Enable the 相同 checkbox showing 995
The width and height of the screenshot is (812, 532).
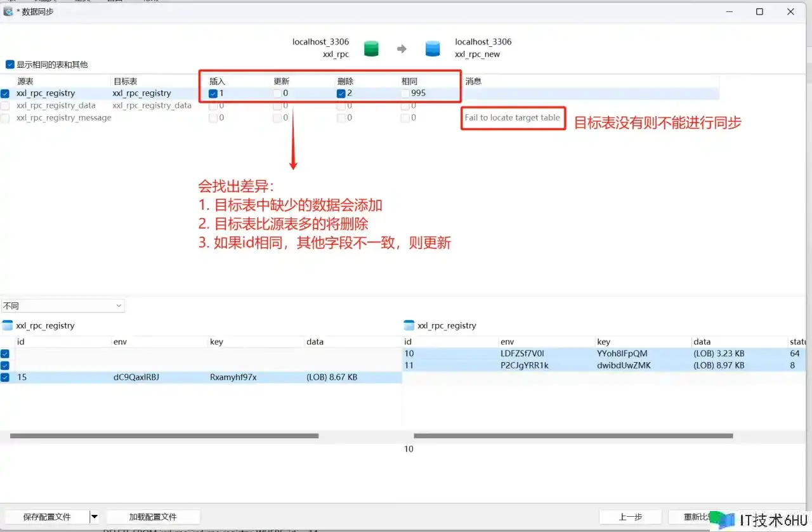(405, 94)
